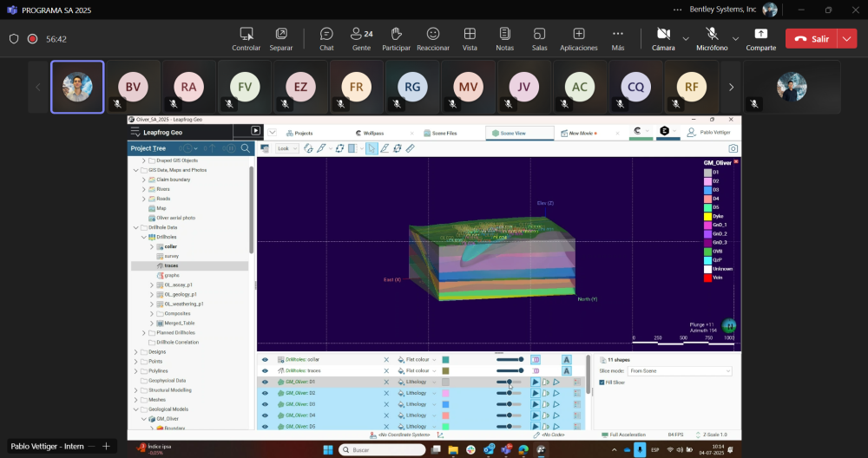Open the Projects tab
This screenshot has height=458, width=868.
[298, 134]
